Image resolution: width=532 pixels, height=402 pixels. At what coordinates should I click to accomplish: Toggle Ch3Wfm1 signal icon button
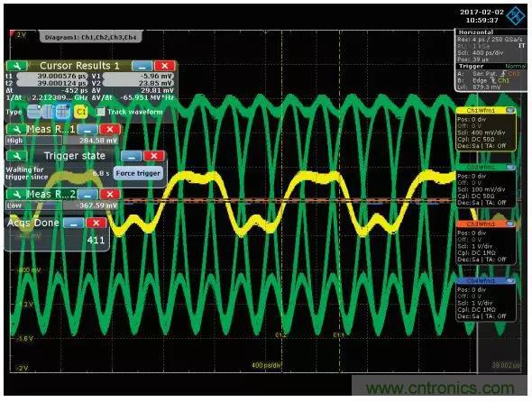(x=510, y=224)
